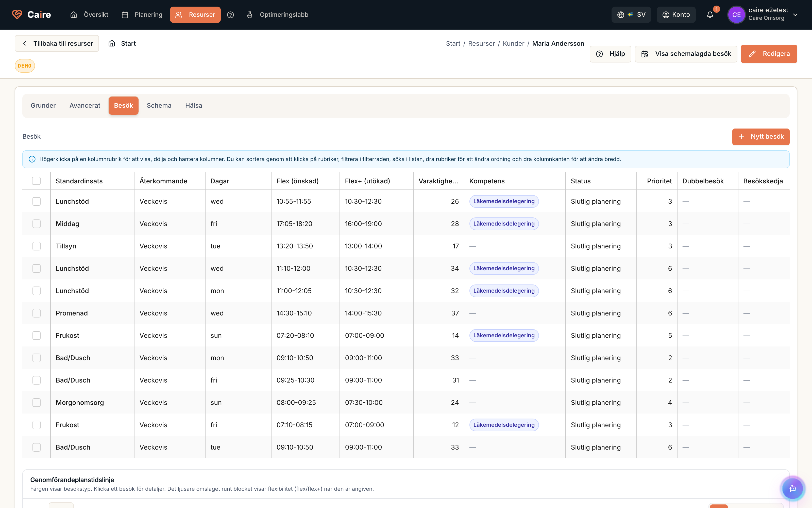This screenshot has width=812, height=508.
Task: Open Planering in top navigation
Action: (142, 15)
